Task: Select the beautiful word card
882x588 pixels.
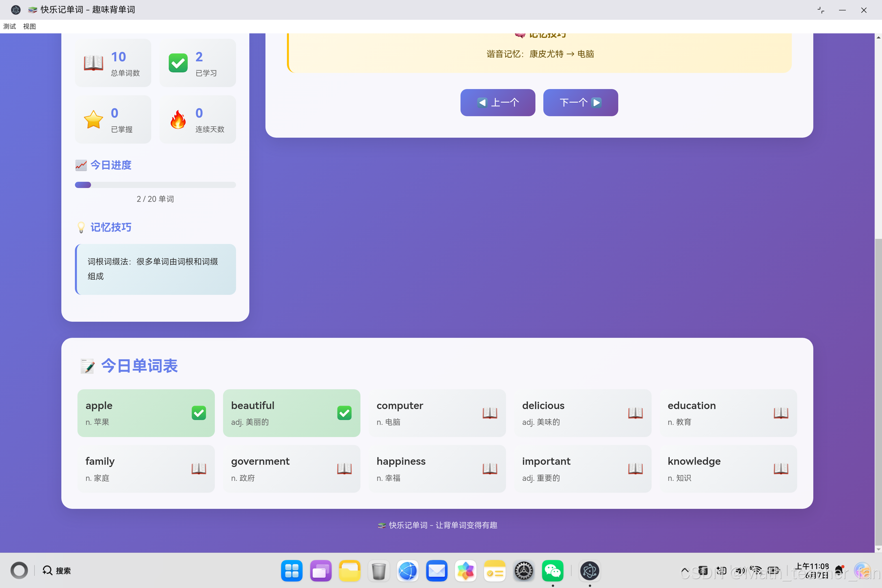Action: point(291,413)
